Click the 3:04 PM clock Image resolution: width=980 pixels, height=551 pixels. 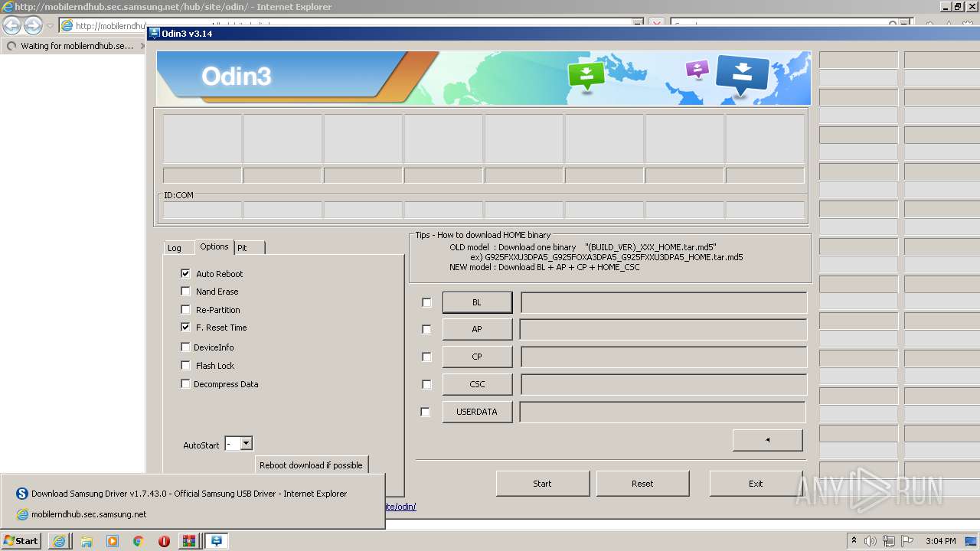coord(940,541)
